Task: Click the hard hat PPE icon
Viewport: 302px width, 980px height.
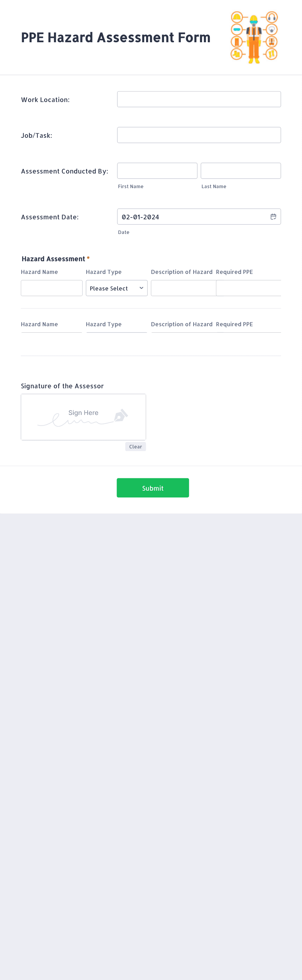Action: (x=237, y=17)
